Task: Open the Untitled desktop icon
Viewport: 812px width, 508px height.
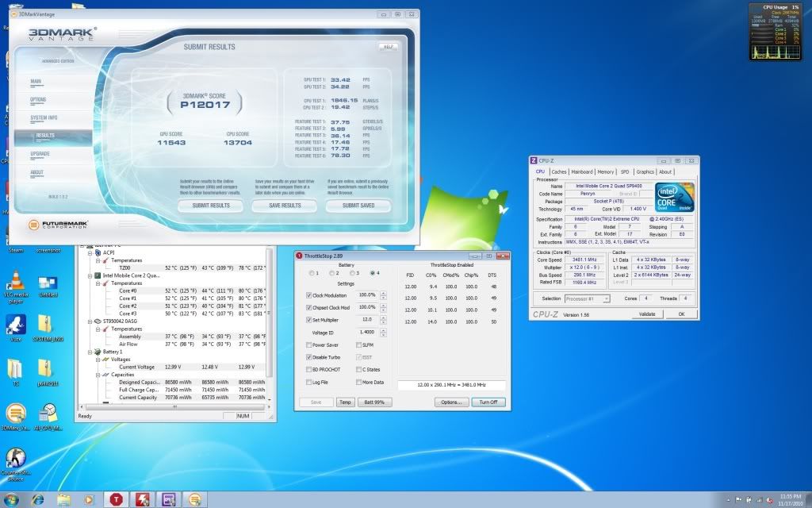Action: point(48,286)
